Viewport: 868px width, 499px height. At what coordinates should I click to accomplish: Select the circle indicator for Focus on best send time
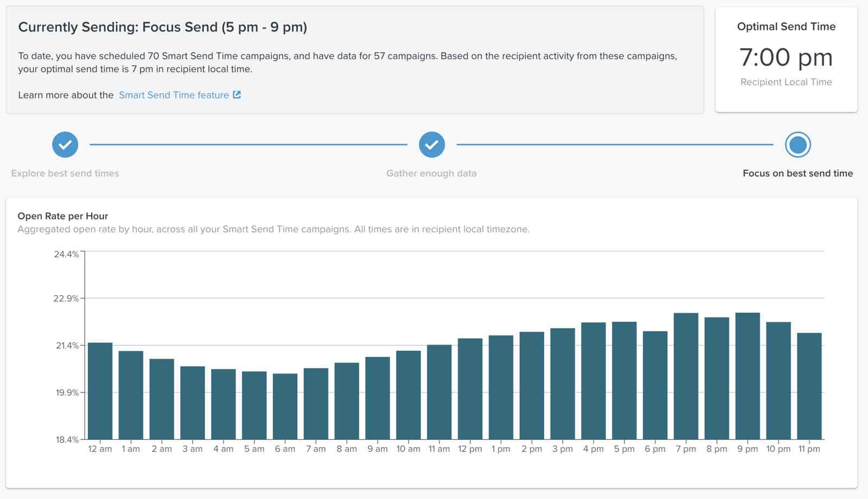[797, 145]
